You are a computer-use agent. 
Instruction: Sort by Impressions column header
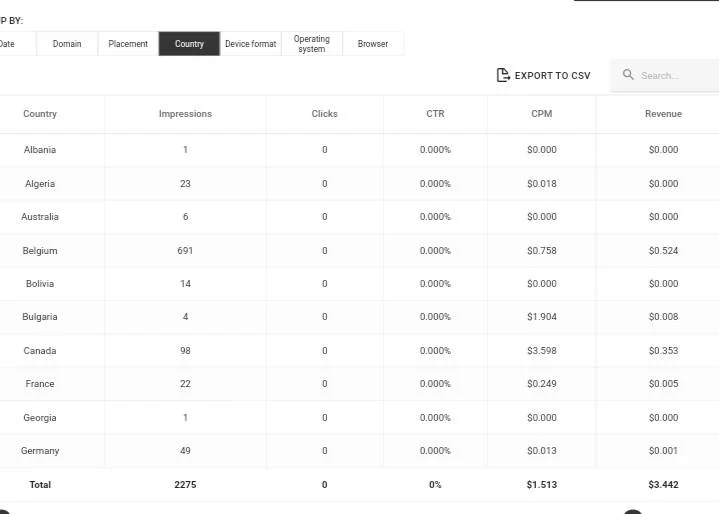point(185,114)
